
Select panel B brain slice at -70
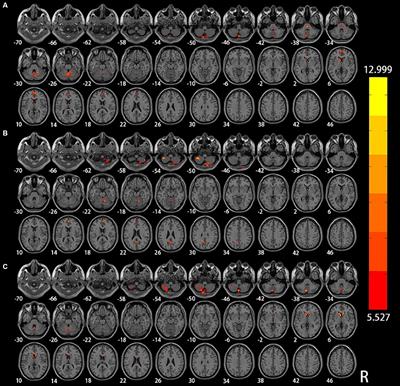tap(35, 152)
